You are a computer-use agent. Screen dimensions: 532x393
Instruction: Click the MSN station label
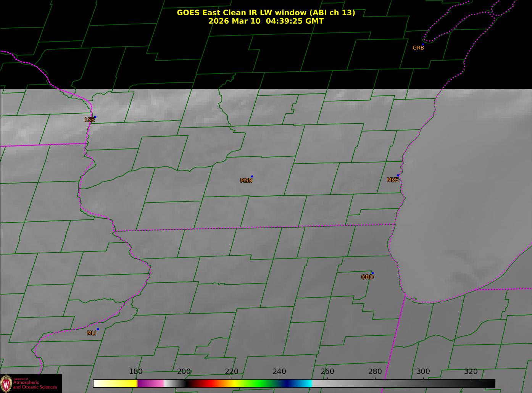(246, 180)
